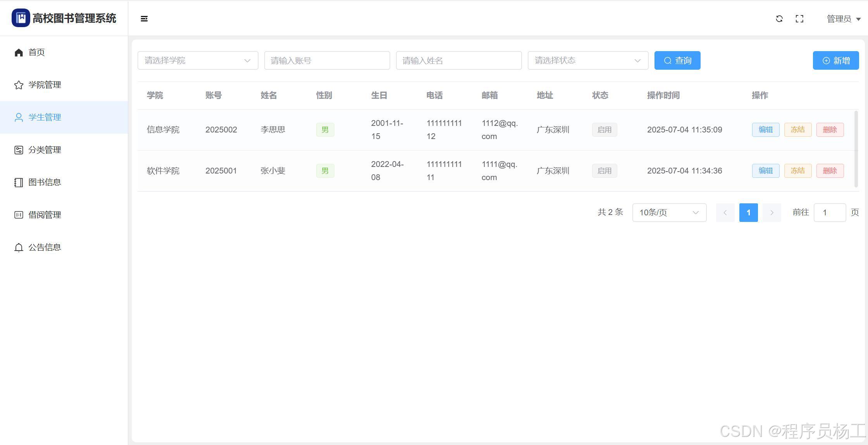Click the 分类管理 sidebar icon
Viewport: 868px width, 445px height.
pyautogui.click(x=19, y=150)
